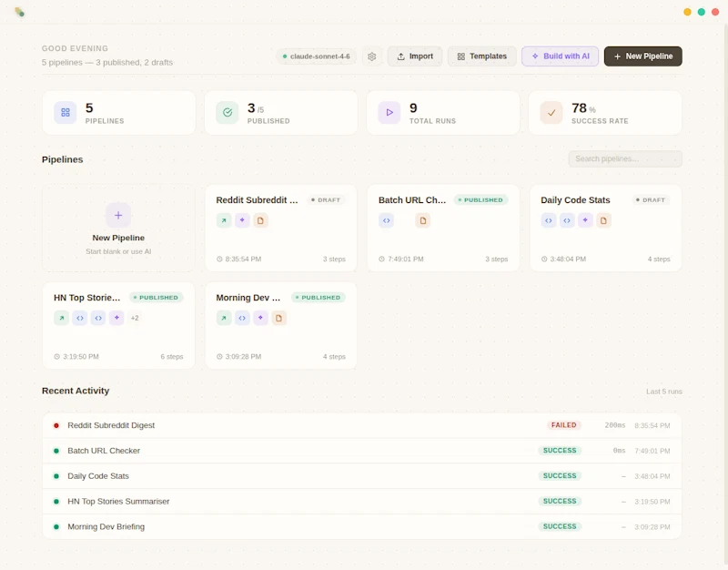Click blue code step in Morning Dev card

(242, 318)
